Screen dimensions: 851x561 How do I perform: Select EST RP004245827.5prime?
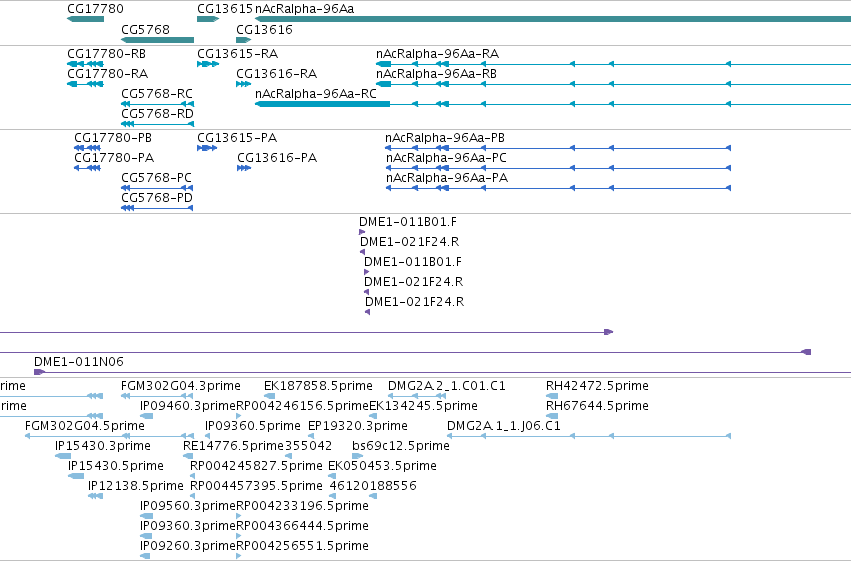tap(256, 466)
